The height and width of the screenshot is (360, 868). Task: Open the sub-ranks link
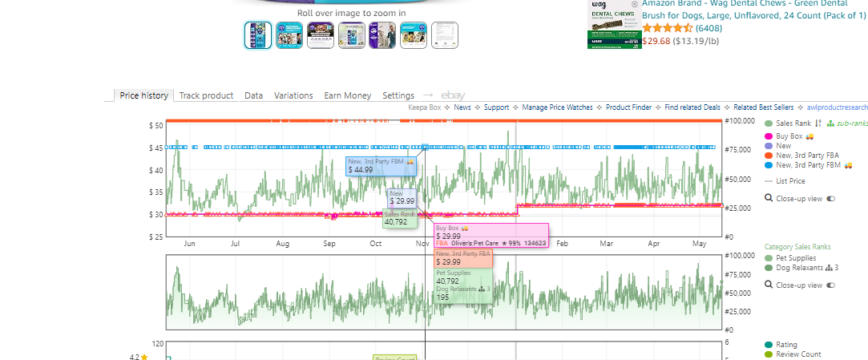click(x=853, y=123)
